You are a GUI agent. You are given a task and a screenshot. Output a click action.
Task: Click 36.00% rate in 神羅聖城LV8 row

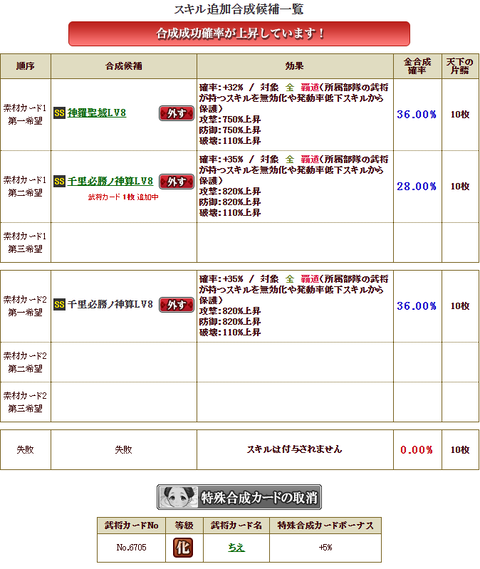point(417,115)
